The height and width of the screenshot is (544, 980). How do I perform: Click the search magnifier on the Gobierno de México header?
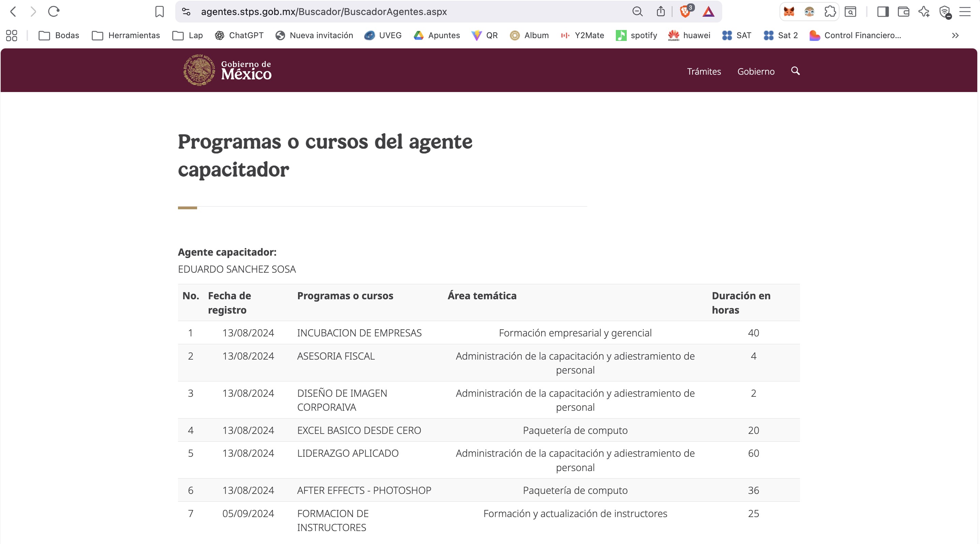pos(795,71)
